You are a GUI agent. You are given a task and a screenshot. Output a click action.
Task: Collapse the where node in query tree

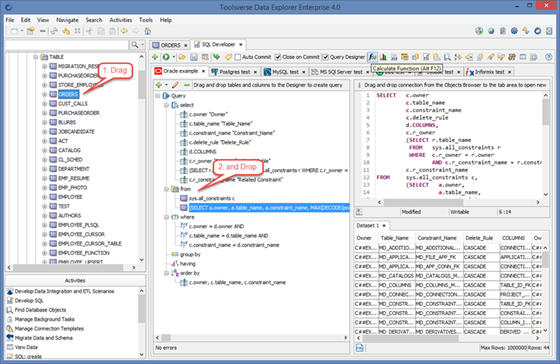pos(166,217)
